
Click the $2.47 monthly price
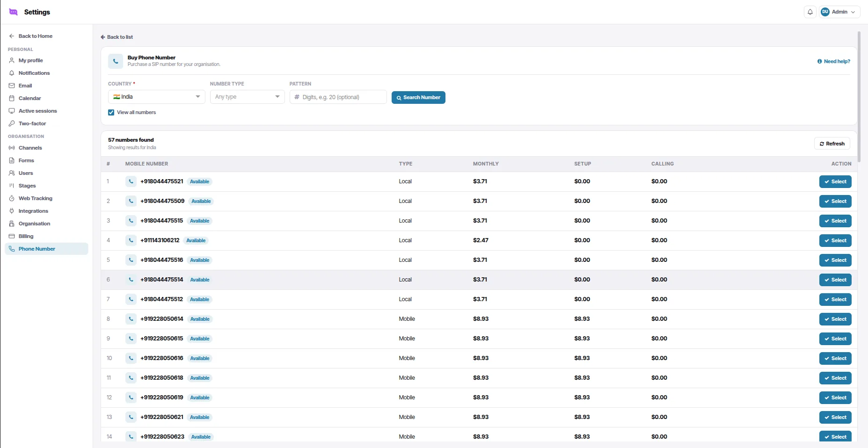(481, 240)
